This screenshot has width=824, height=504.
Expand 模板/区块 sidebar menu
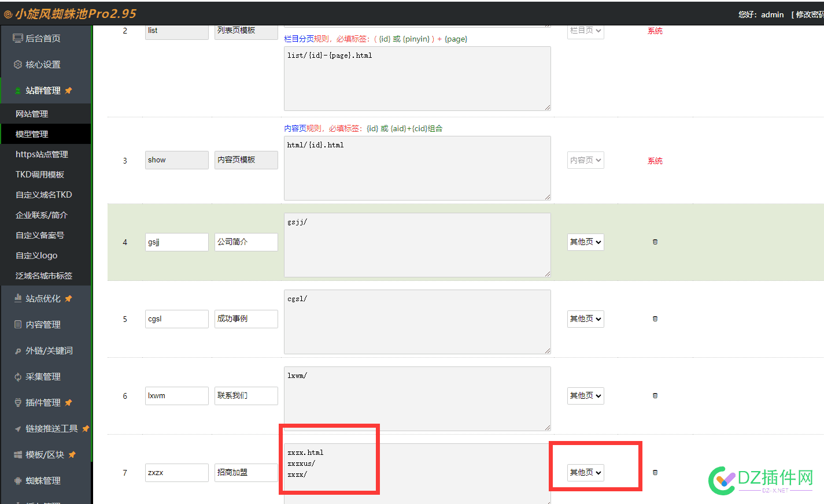(45, 455)
